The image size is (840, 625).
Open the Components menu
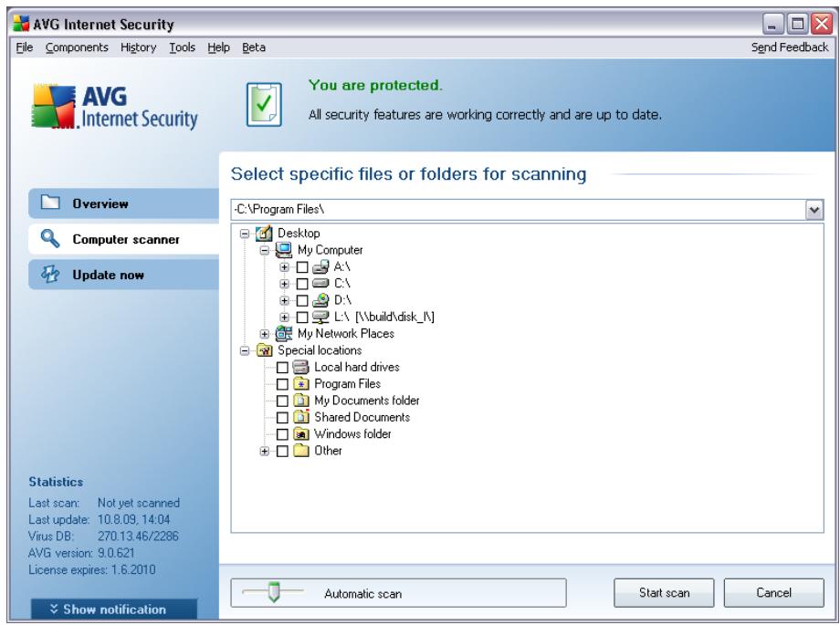click(77, 47)
